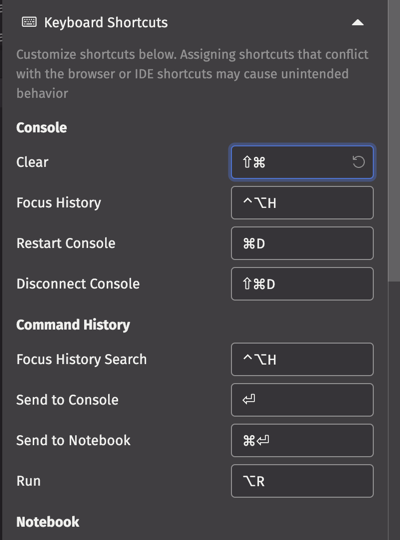Edit the Disconnect Console shortcut field
Screen dimensions: 400x540
(302, 284)
